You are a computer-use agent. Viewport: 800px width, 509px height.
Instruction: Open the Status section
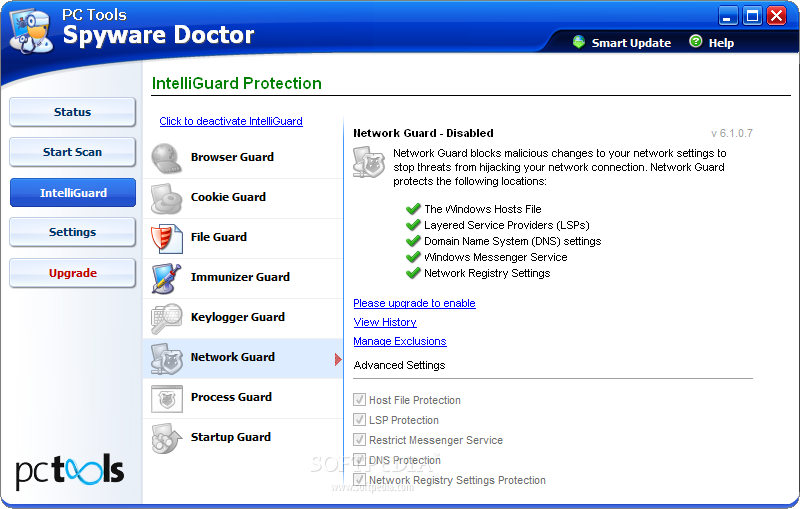[72, 112]
